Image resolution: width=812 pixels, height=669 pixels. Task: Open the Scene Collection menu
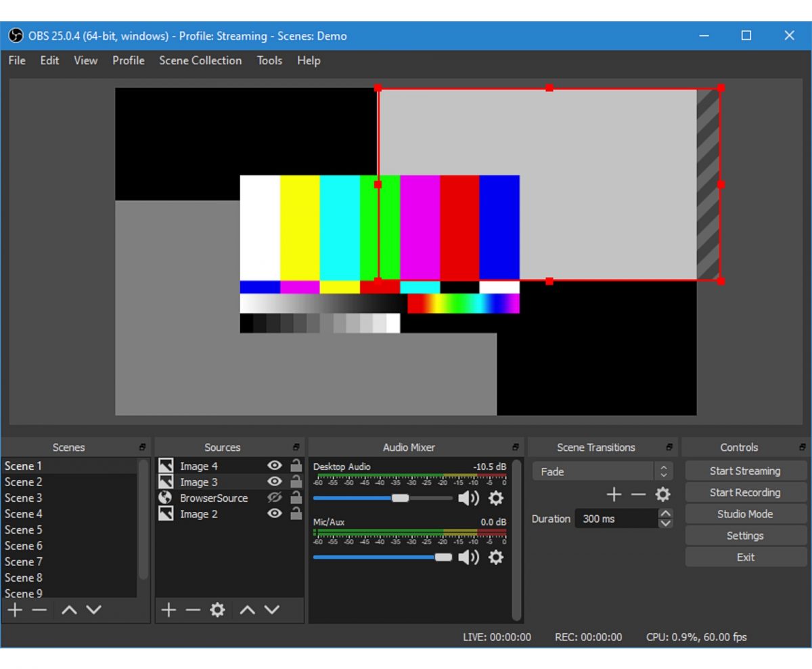point(200,60)
